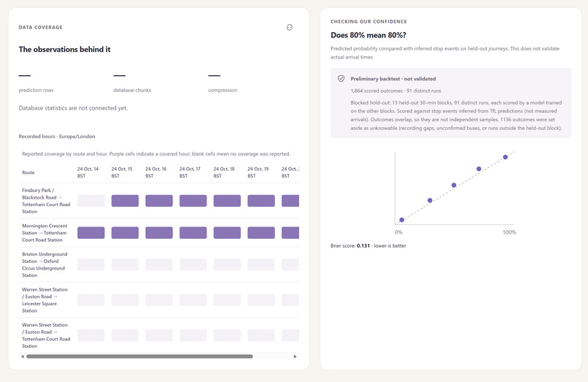Click the Finsbury Park route cell for 24 Oct 15

[125, 201]
